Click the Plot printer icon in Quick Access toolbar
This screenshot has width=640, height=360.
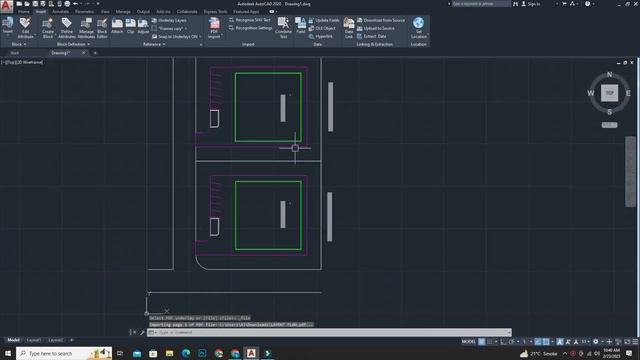(67, 4)
